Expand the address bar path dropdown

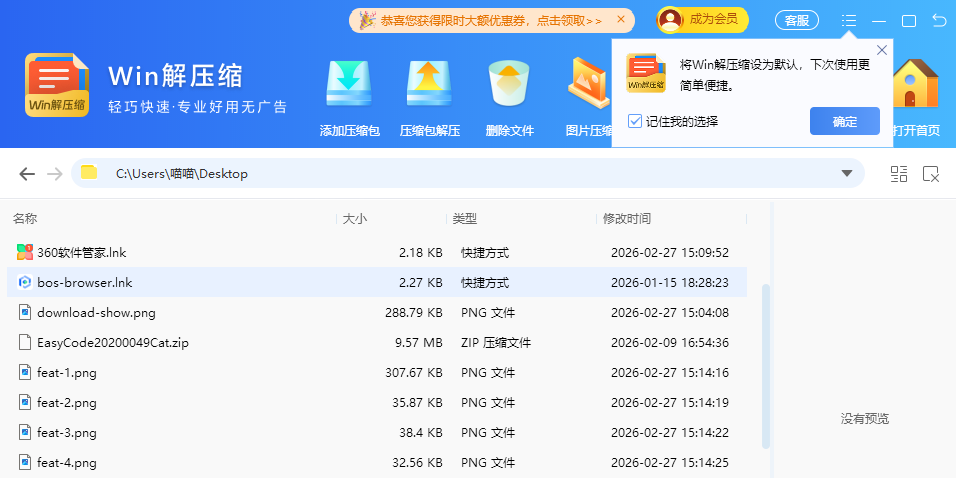846,174
